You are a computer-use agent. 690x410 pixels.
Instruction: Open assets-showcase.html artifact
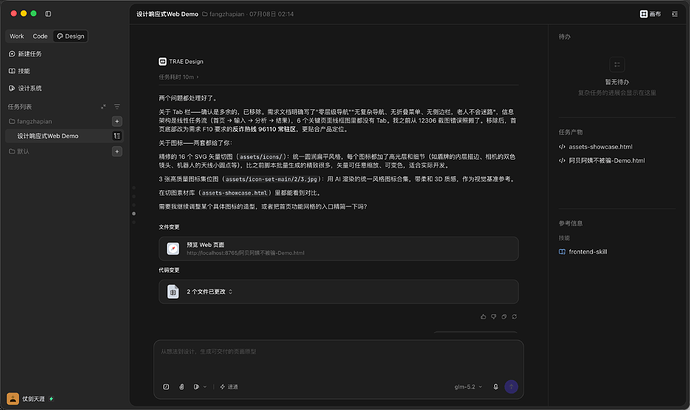pyautogui.click(x=596, y=146)
